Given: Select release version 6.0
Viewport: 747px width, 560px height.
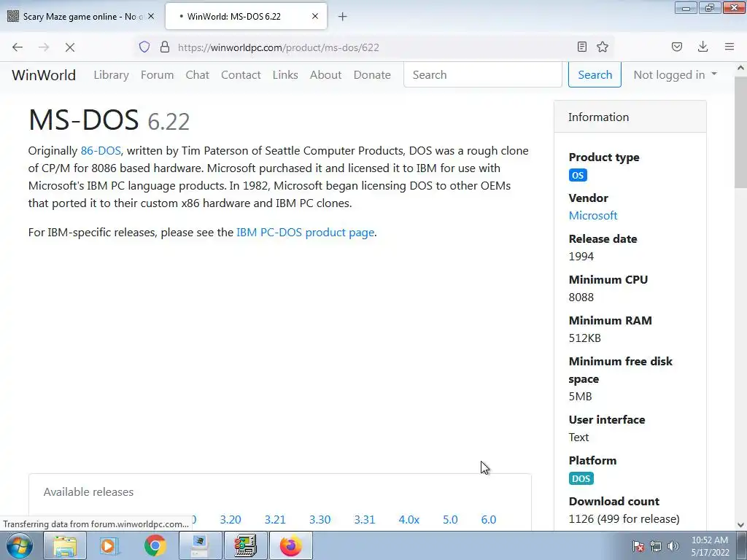Looking at the screenshot, I should tap(489, 519).
